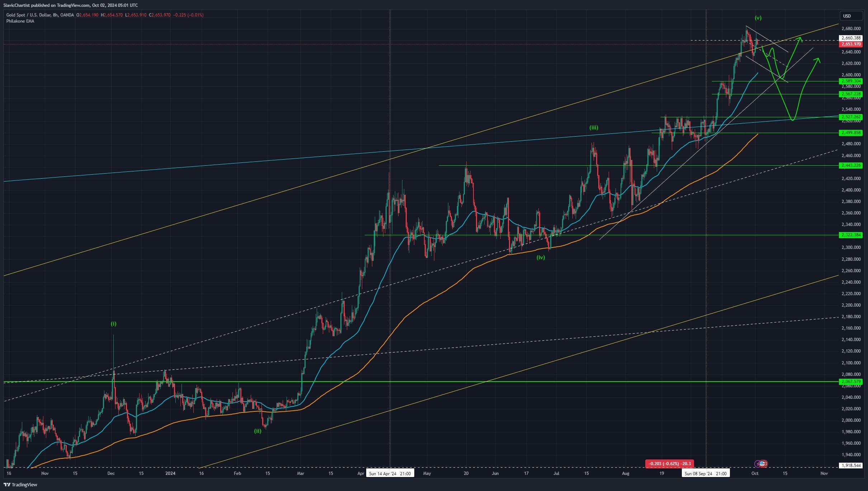Click the purple lightning event icon

757,464
